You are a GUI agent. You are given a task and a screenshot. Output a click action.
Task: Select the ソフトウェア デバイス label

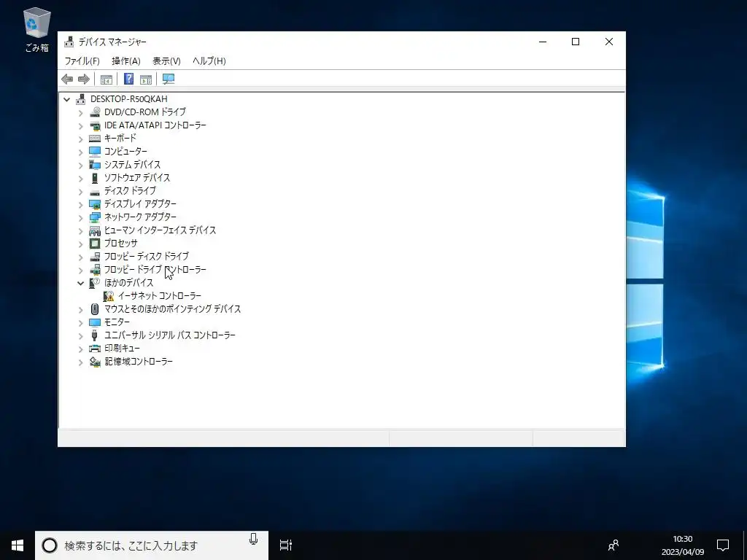click(x=137, y=178)
